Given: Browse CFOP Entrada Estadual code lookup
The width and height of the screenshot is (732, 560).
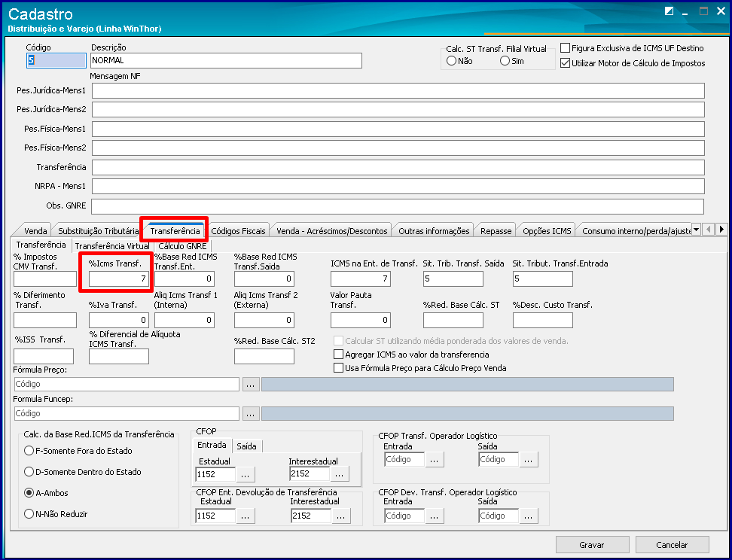Looking at the screenshot, I should coord(246,474).
